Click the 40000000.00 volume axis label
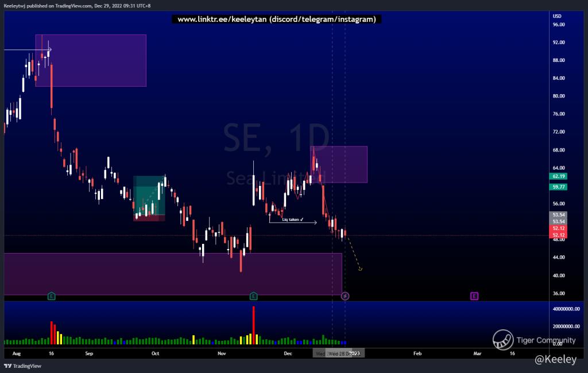588x373 pixels. 566,309
